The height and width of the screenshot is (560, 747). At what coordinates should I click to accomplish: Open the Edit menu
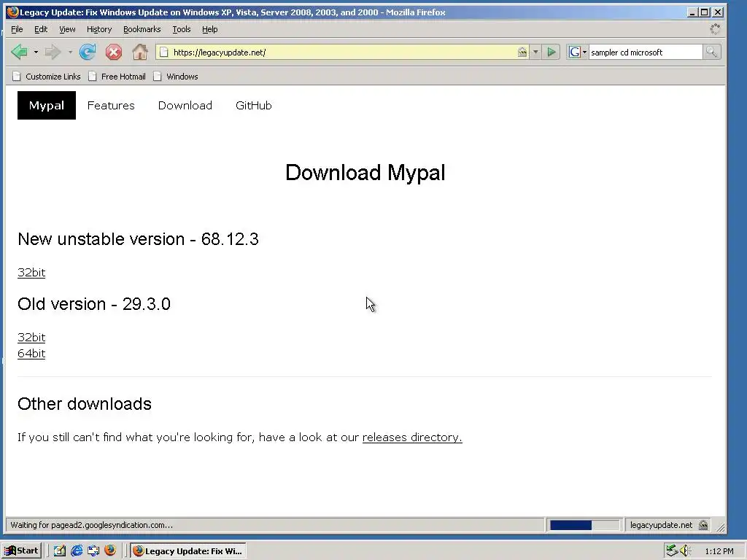point(41,29)
